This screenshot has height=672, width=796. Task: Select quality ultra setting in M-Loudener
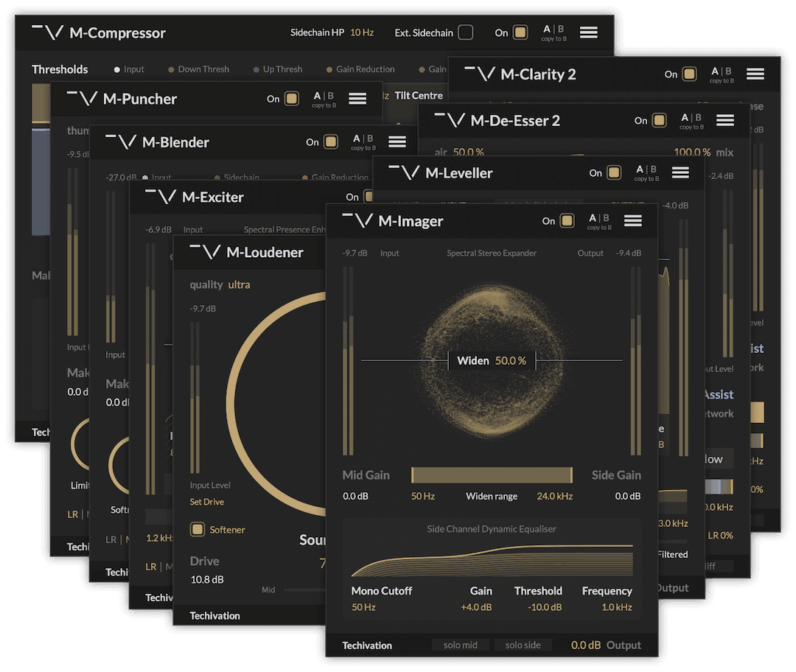(x=239, y=284)
